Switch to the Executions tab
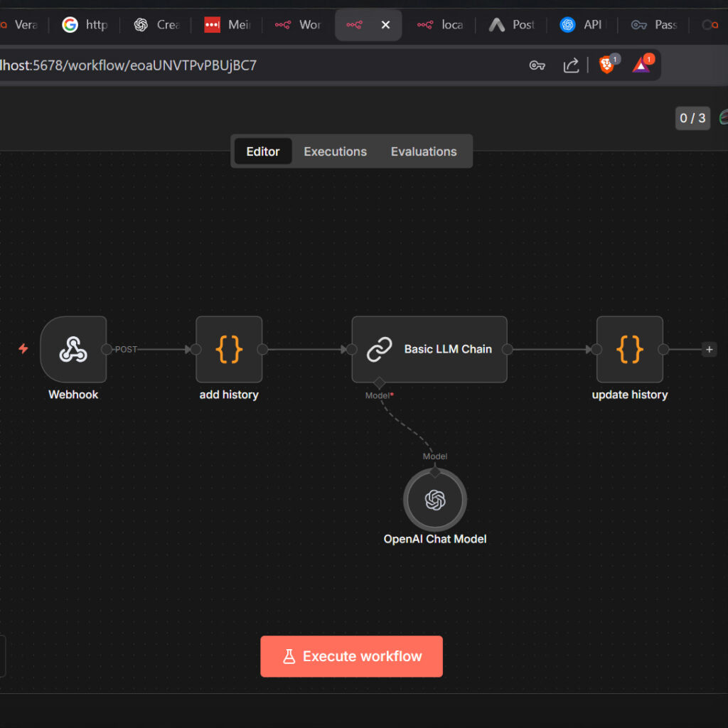Screen dimensions: 728x728 click(x=335, y=151)
